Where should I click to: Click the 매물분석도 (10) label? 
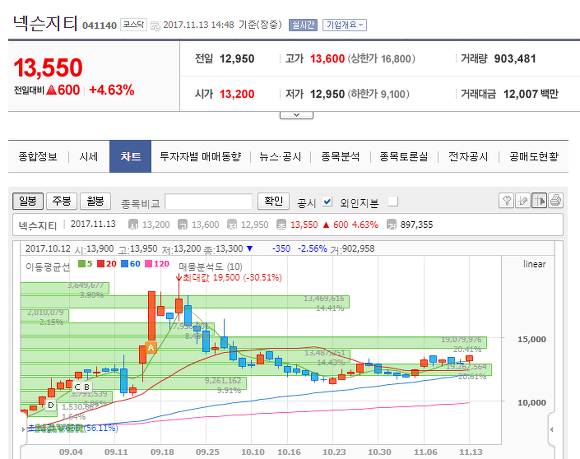[210, 267]
